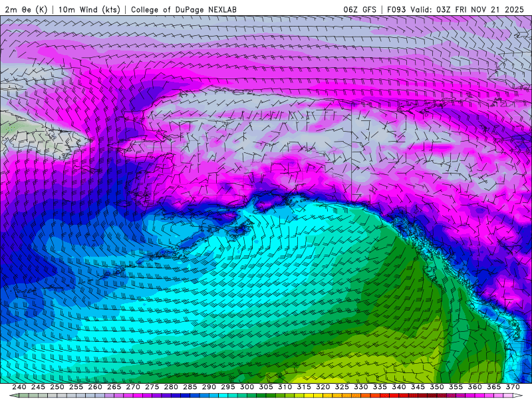The width and height of the screenshot is (532, 399).
Task: Click the 325 value on the legend
Action: pos(342,387)
